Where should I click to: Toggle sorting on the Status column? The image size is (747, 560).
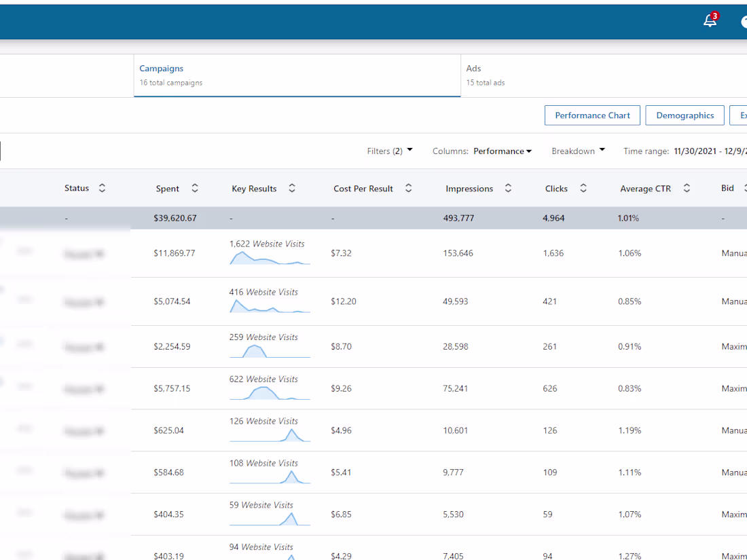click(x=102, y=188)
